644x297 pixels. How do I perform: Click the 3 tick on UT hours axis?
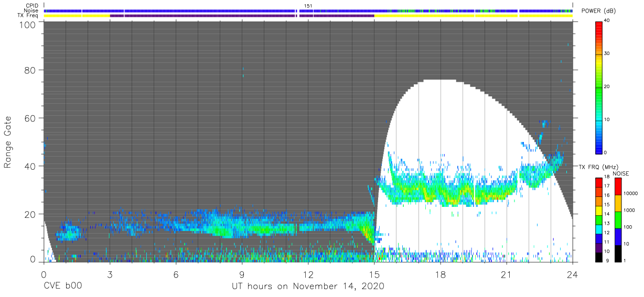point(110,274)
